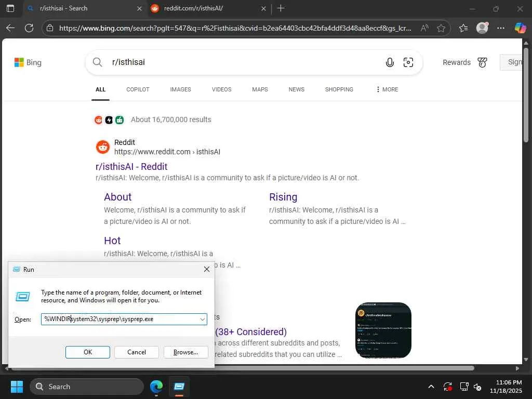Open the network display tray icon
This screenshot has width=532, height=399.
pyautogui.click(x=464, y=387)
